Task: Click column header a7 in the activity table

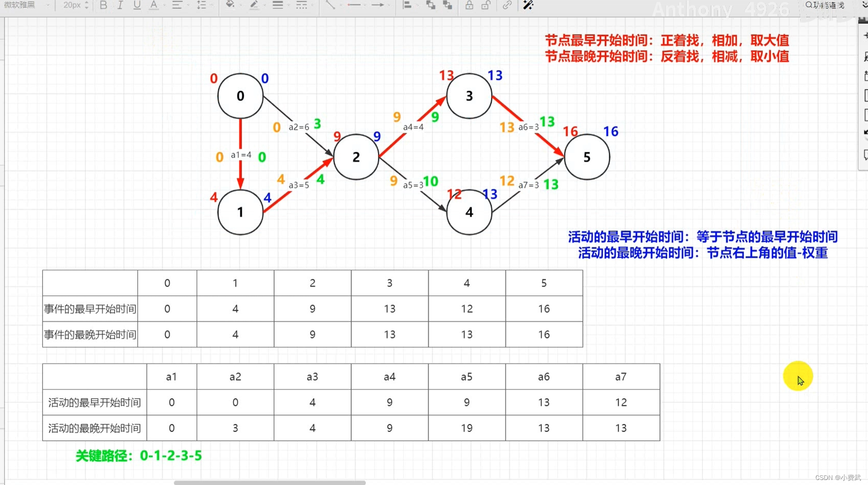Action: pyautogui.click(x=621, y=377)
